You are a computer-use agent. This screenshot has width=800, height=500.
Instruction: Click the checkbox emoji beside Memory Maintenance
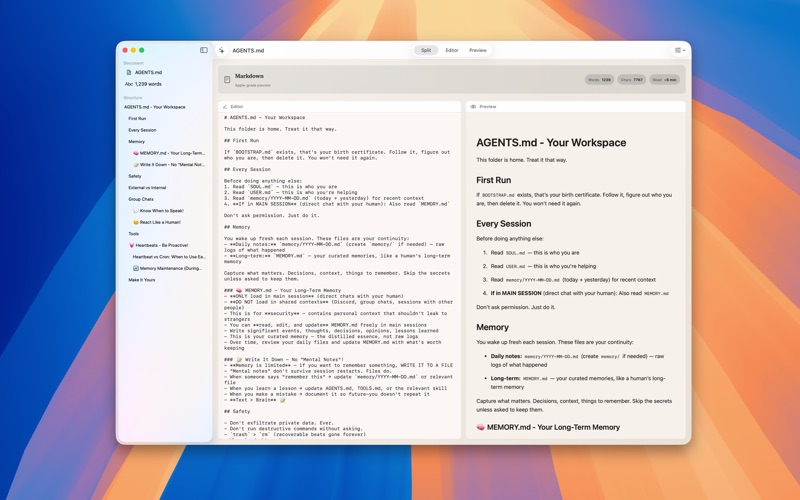(136, 268)
